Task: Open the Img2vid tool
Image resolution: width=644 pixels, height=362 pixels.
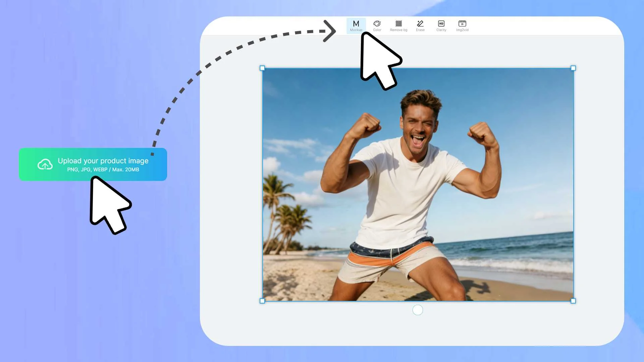Action: [462, 26]
